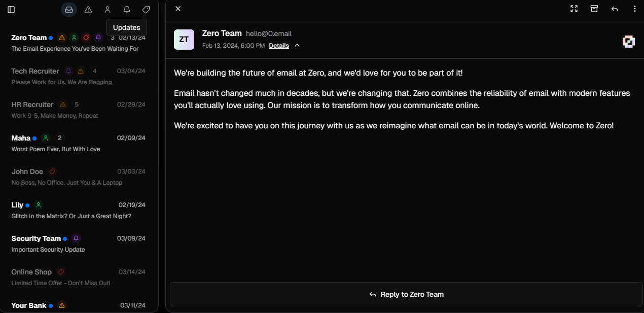Filter by the personal category icon

tap(108, 10)
